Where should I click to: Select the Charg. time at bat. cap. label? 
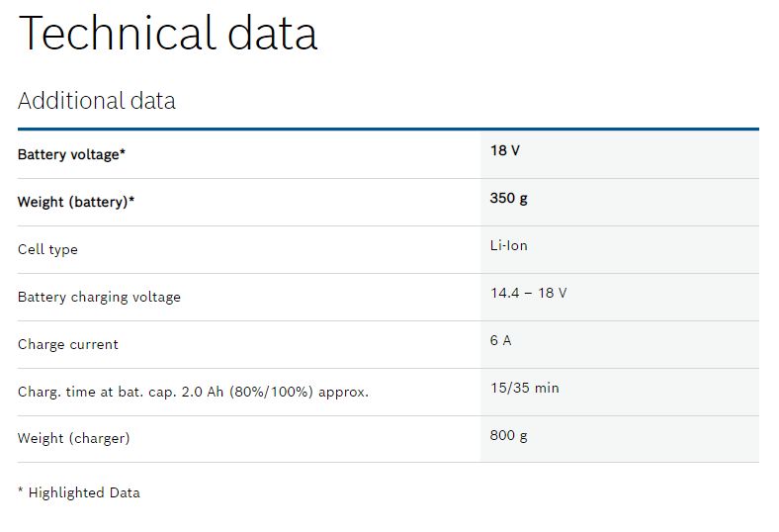click(193, 392)
